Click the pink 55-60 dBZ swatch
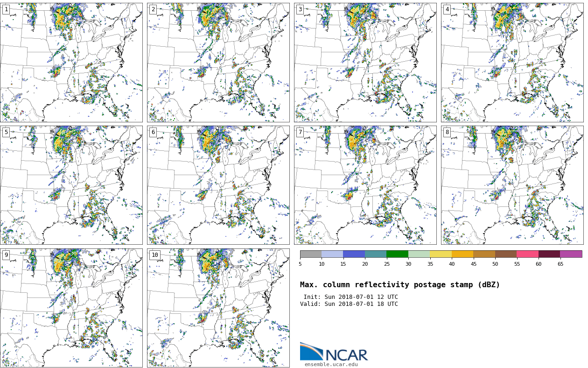Viewport: 588px width, 368px height. 527,254
